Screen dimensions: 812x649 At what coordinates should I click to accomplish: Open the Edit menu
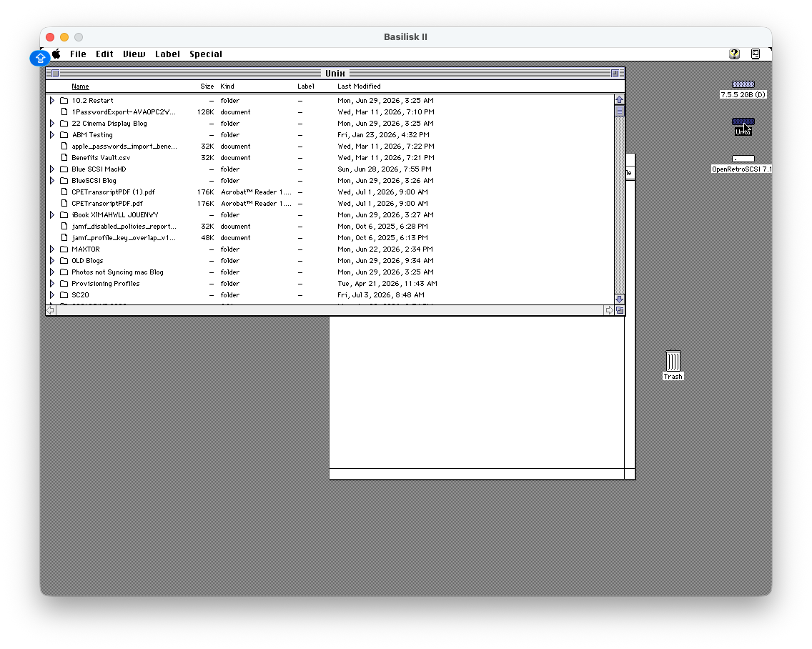coord(104,54)
